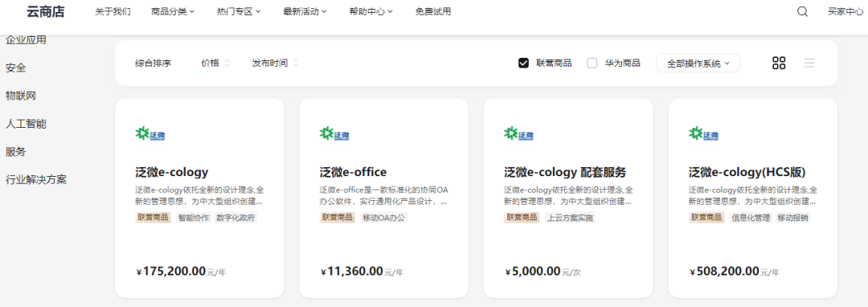Open the 全部操作系统 dropdown
This screenshot has height=307, width=868.
tap(698, 63)
